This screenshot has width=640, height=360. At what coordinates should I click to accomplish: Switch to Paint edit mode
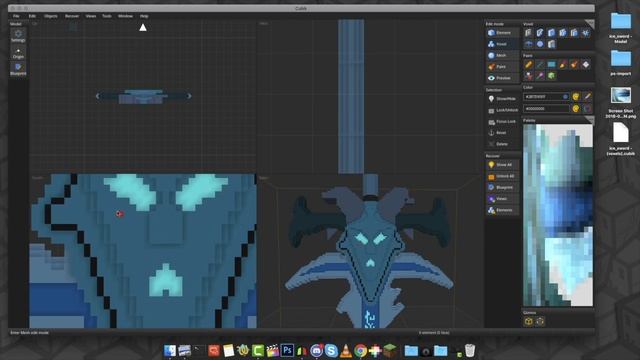coord(502,67)
